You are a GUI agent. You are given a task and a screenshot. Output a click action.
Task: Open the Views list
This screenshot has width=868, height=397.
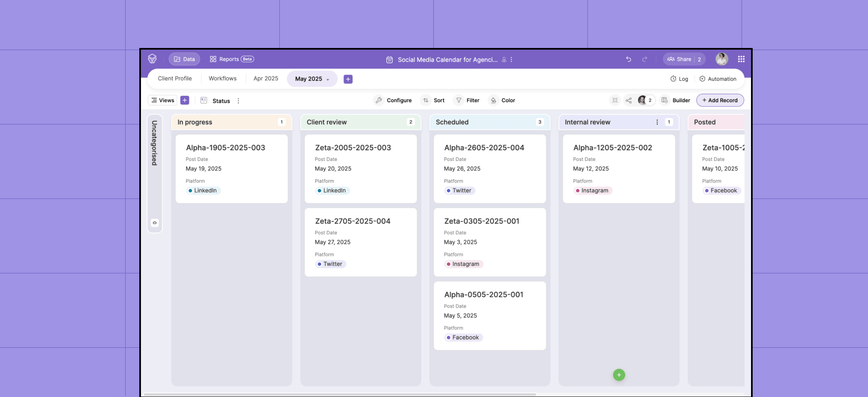pyautogui.click(x=162, y=100)
